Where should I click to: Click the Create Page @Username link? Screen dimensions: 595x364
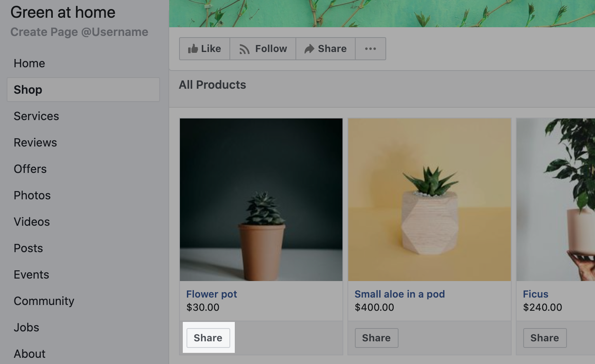click(79, 32)
